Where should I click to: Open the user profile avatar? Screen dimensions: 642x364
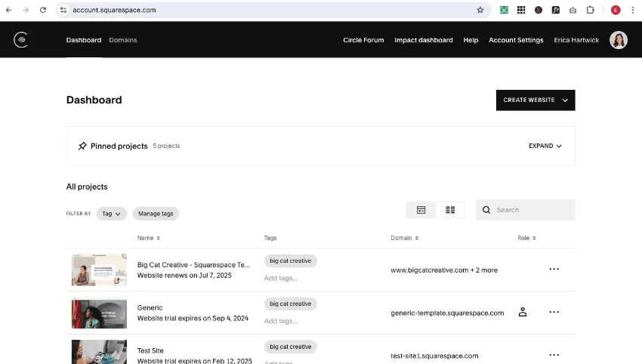click(618, 40)
